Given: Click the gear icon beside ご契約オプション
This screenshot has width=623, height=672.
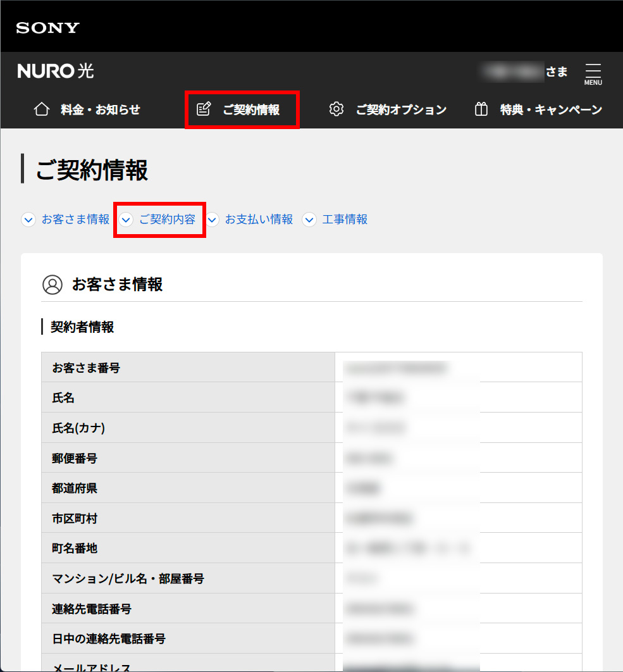Looking at the screenshot, I should tap(336, 109).
